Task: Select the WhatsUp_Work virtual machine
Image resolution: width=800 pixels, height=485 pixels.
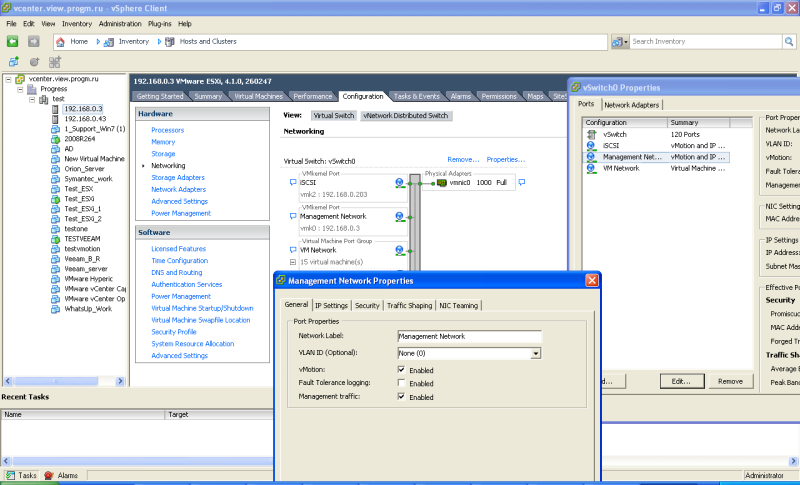Action: point(88,309)
